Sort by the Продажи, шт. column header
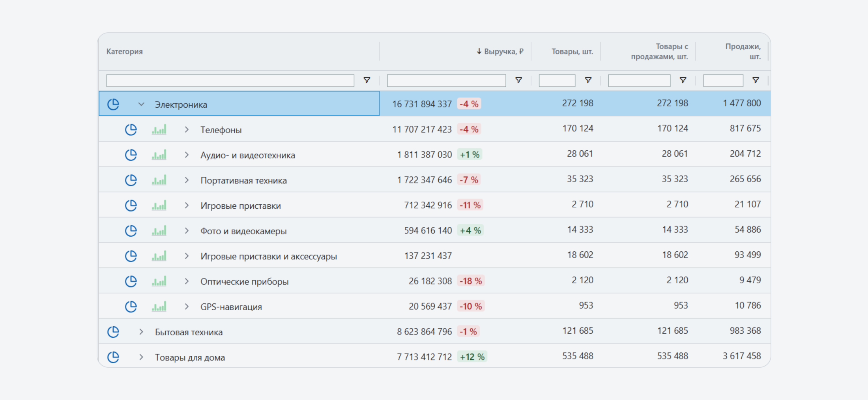This screenshot has width=868, height=400. (x=743, y=51)
